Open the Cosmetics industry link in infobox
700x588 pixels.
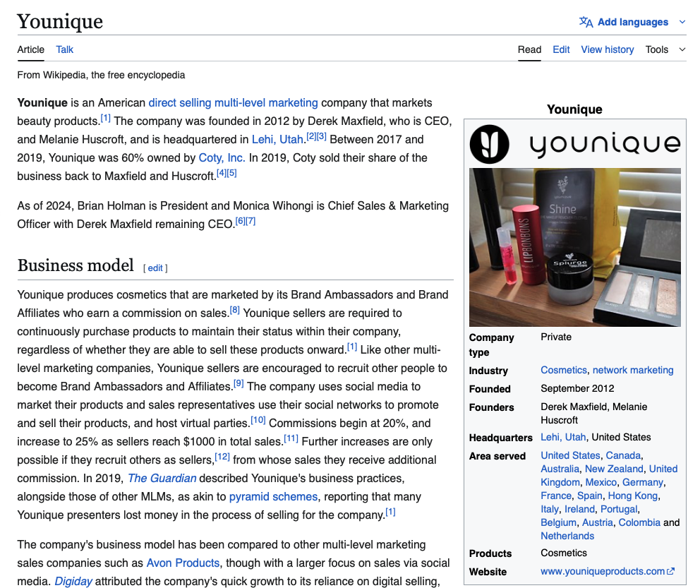coord(563,370)
